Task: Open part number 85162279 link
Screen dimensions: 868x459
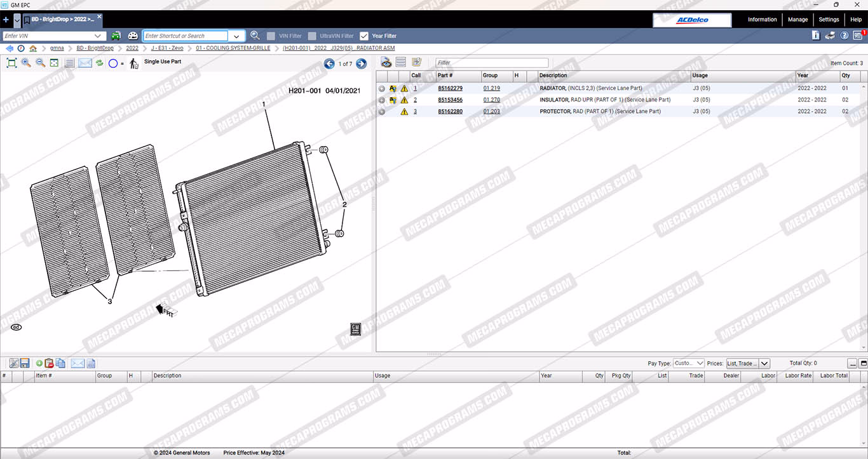Action: click(x=450, y=88)
